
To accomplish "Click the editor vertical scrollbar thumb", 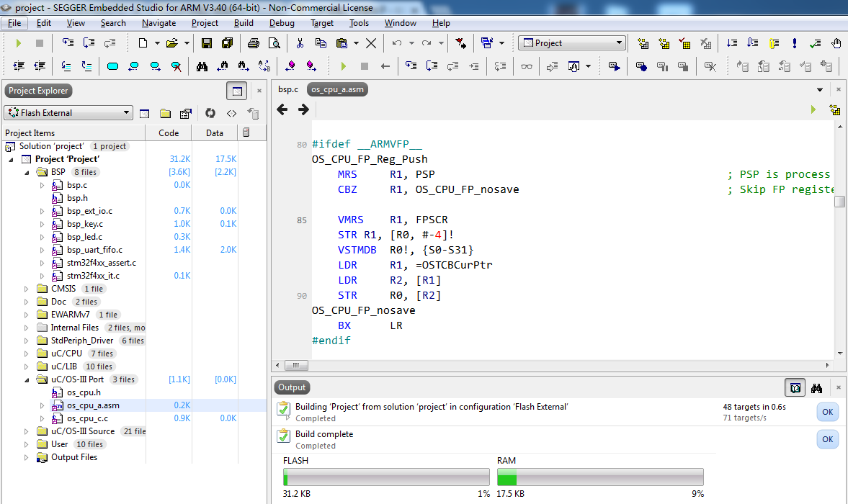I will [839, 202].
